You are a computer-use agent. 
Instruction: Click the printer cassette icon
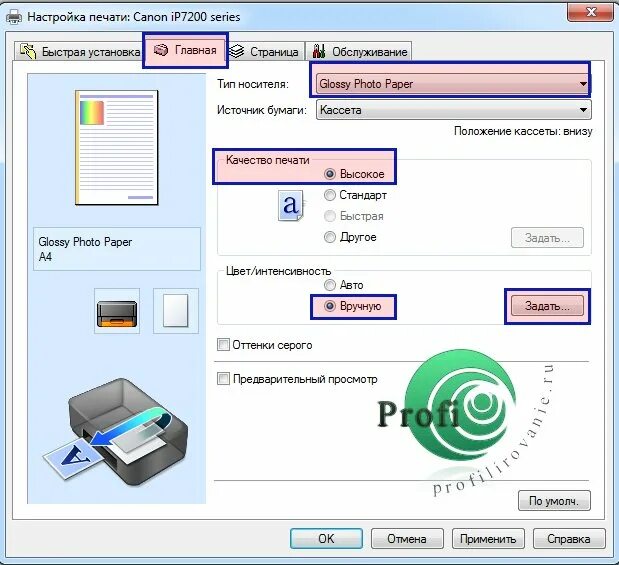[x=117, y=311]
